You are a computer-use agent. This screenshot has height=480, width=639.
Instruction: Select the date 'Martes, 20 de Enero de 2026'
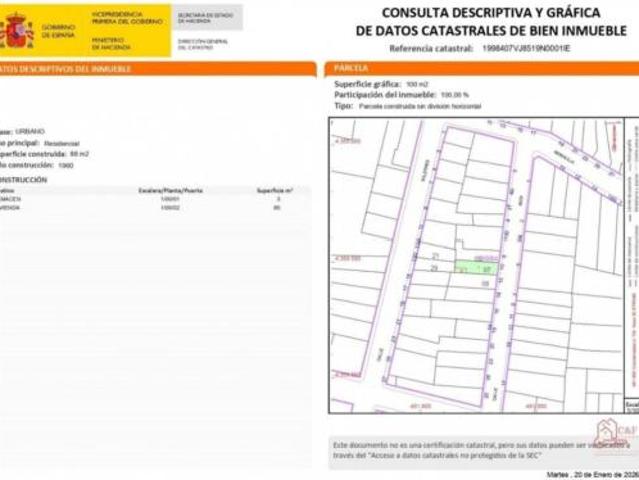pyautogui.click(x=593, y=475)
